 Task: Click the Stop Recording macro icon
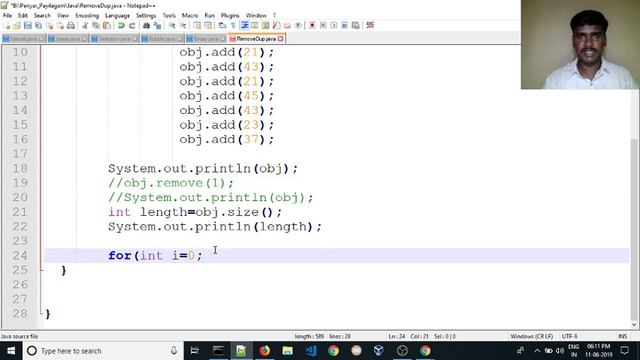323,25
